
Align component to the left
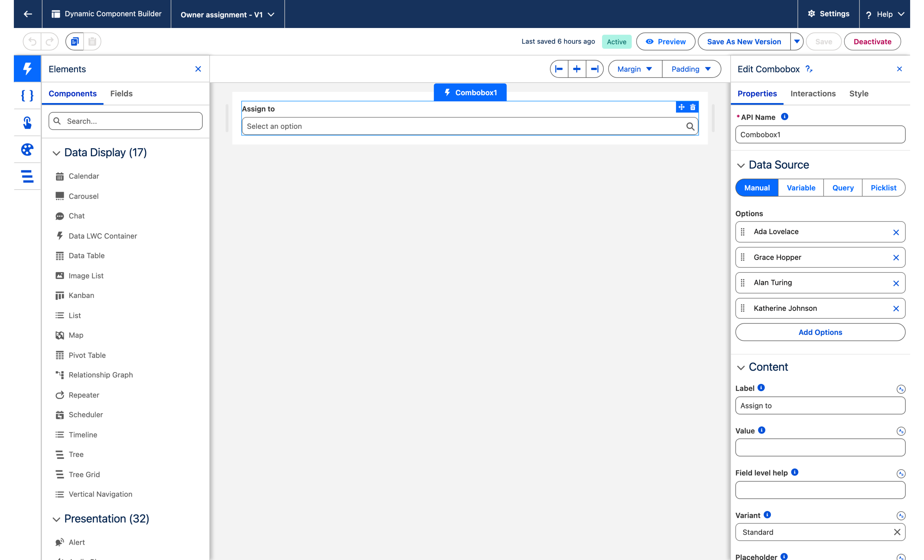(x=559, y=69)
